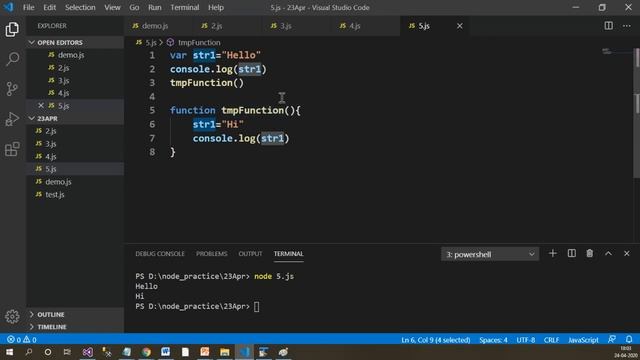Image resolution: width=640 pixels, height=360 pixels.
Task: Kill the terminal with trash icon
Action: [590, 253]
